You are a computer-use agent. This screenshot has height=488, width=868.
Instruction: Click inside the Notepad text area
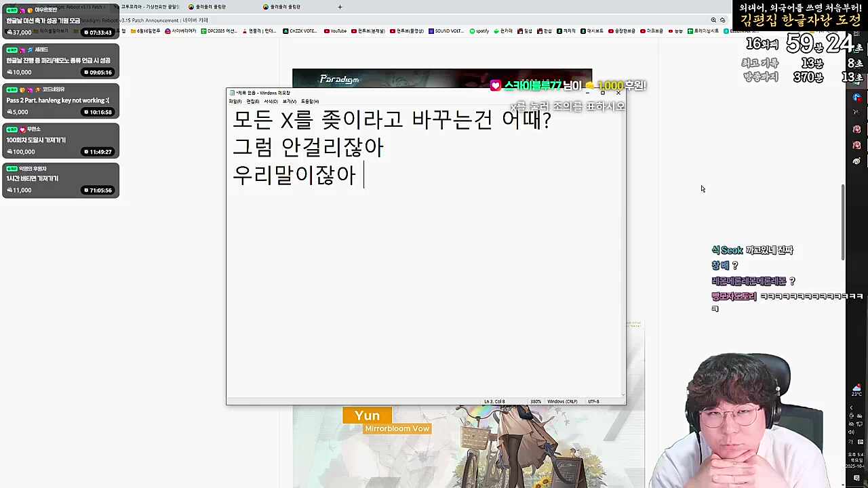(426, 285)
